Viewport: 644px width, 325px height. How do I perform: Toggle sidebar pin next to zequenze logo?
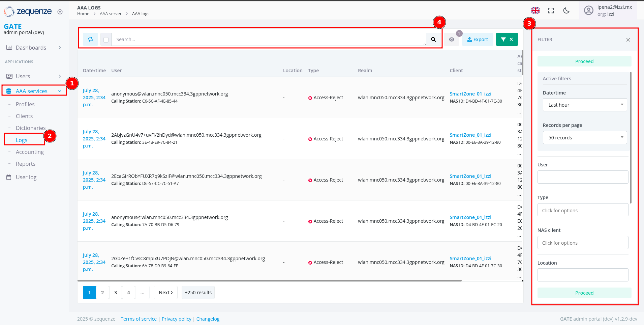coord(60,12)
